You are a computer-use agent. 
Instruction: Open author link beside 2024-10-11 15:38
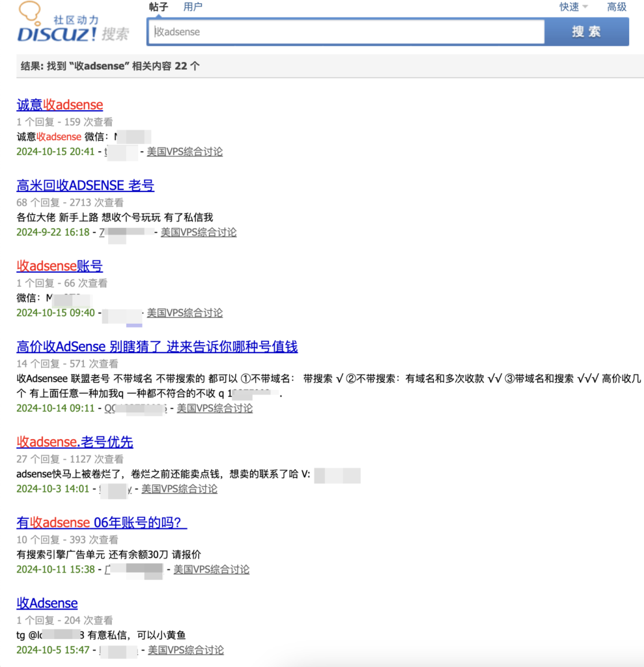click(133, 569)
